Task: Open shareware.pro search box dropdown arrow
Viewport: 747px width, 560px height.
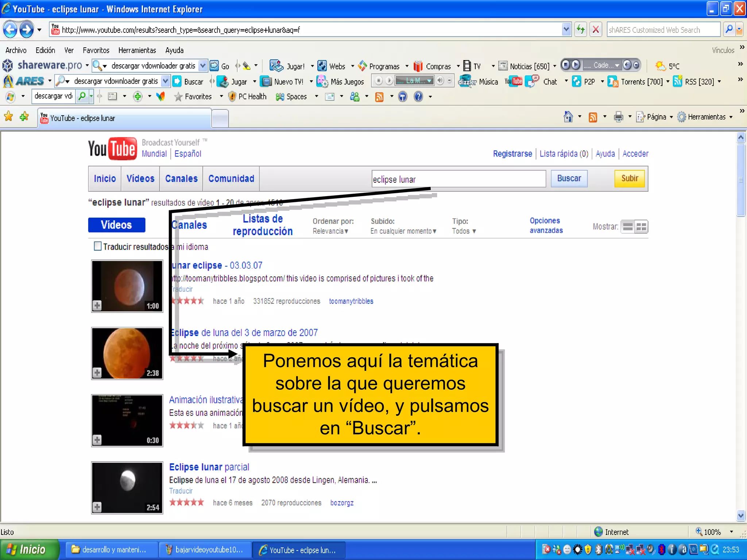Action: pyautogui.click(x=203, y=66)
